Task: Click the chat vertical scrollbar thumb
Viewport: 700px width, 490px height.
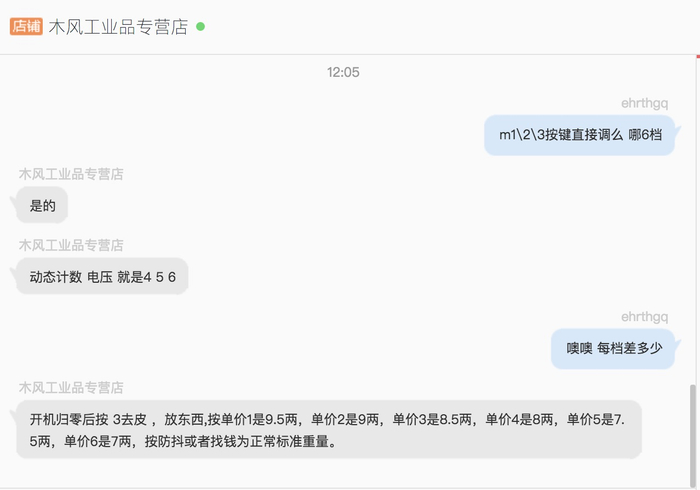Action: pyautogui.click(x=693, y=435)
